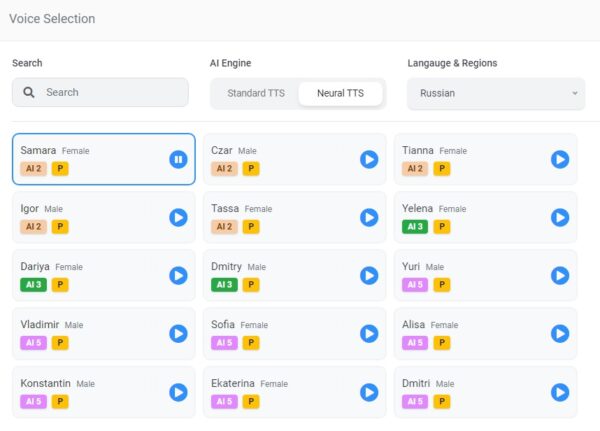Click the Search input field
600x431 pixels.
point(110,92)
